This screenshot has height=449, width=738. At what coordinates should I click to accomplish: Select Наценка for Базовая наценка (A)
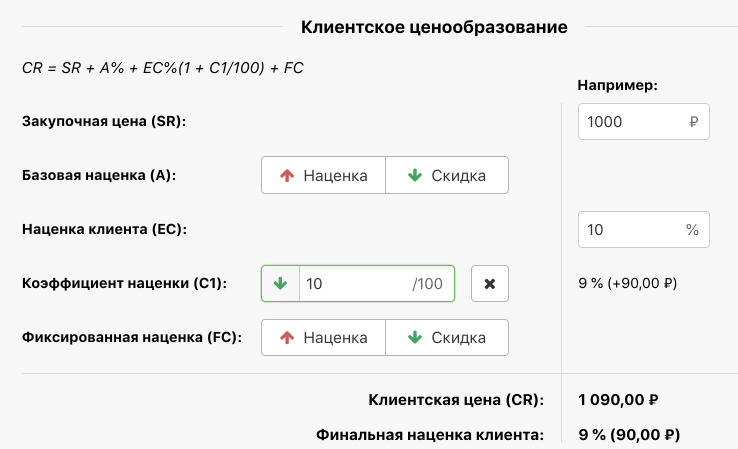(x=323, y=176)
